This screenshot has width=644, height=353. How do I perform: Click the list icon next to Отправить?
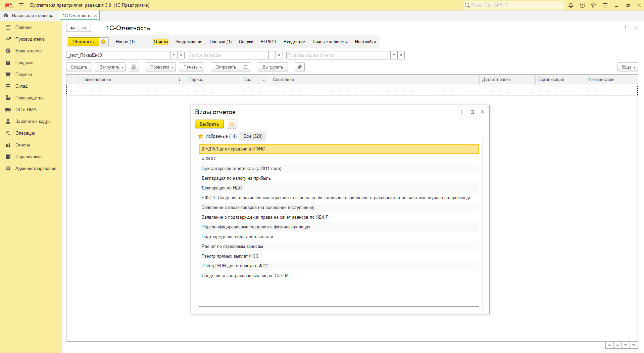pos(246,67)
